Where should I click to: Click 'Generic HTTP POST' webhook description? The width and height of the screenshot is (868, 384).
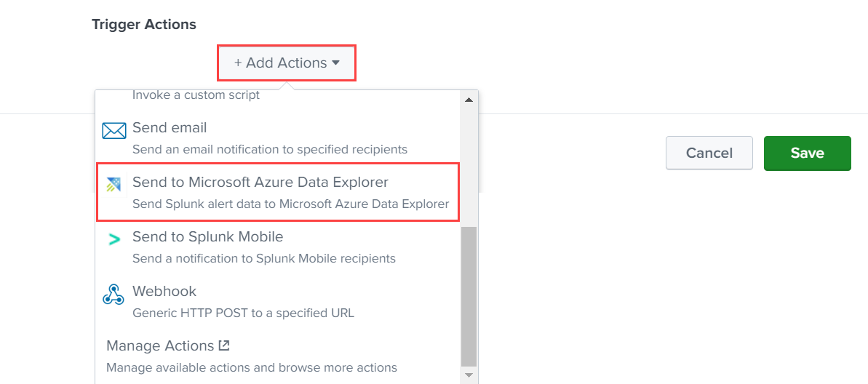point(243,313)
